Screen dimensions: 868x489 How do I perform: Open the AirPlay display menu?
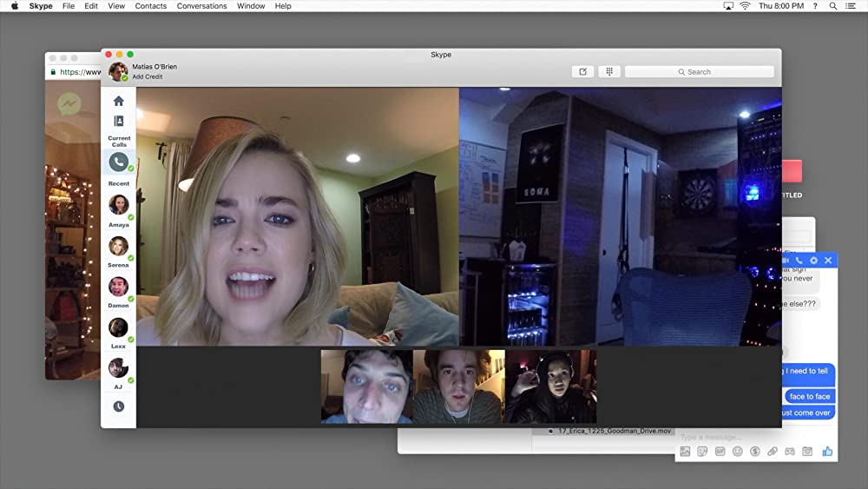tap(727, 6)
